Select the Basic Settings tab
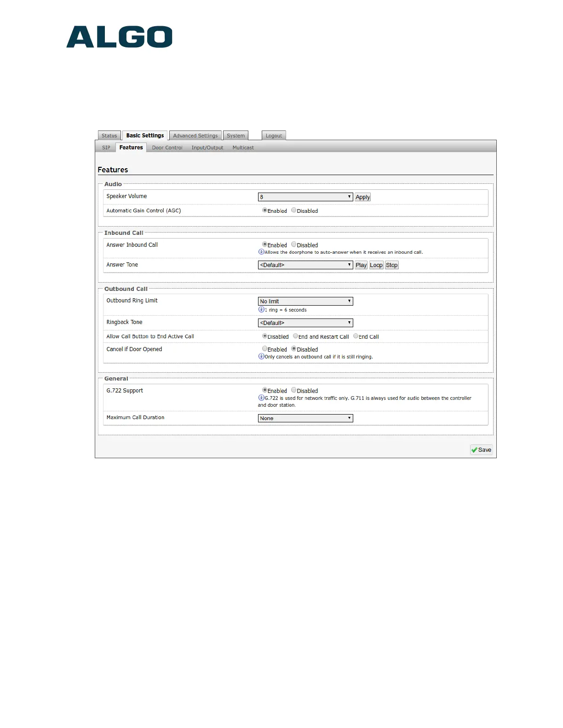Image resolution: width=563 pixels, height=728 pixels. click(x=145, y=136)
